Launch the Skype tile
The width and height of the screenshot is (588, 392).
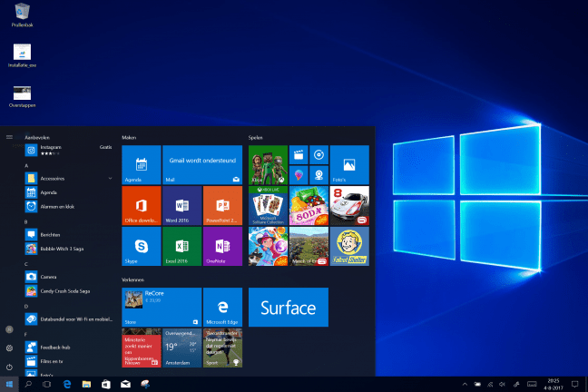point(142,246)
